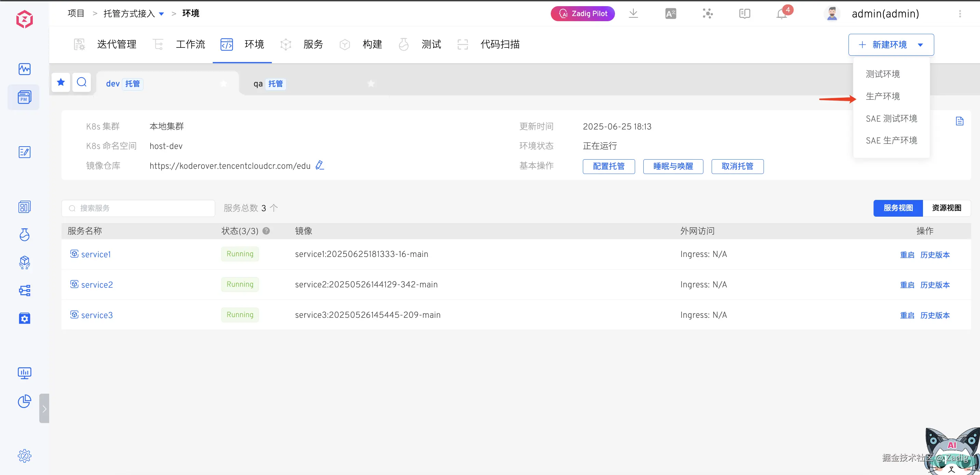980x475 pixels.
Task: Click the notification bell icon
Action: [x=781, y=14]
